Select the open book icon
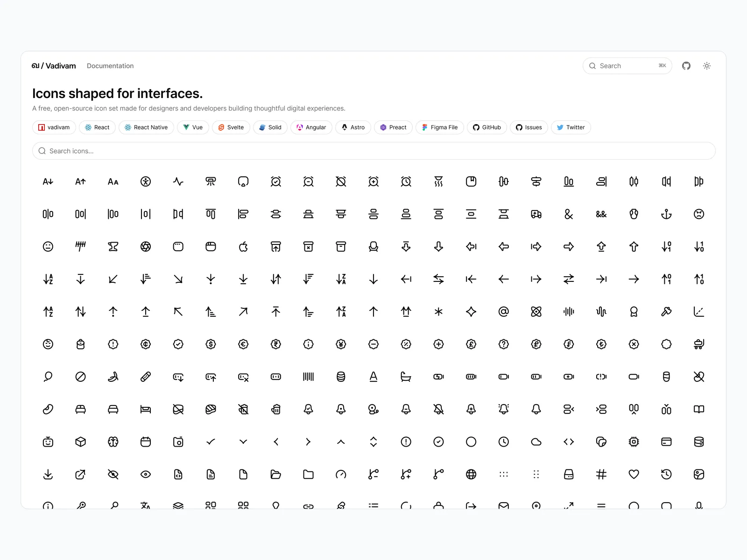 pos(699,409)
